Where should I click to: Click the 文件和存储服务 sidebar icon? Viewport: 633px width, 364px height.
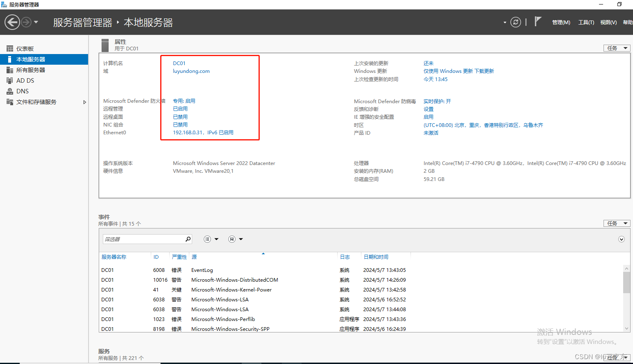tap(10, 102)
